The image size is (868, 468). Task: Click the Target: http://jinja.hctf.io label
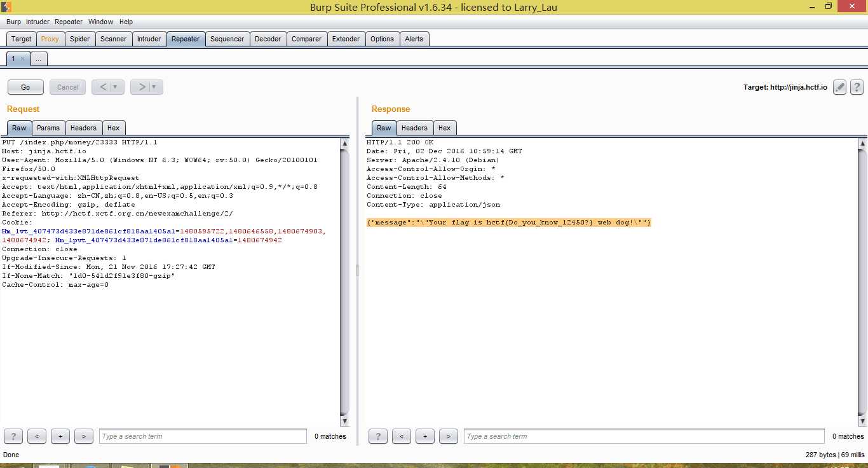(x=785, y=87)
